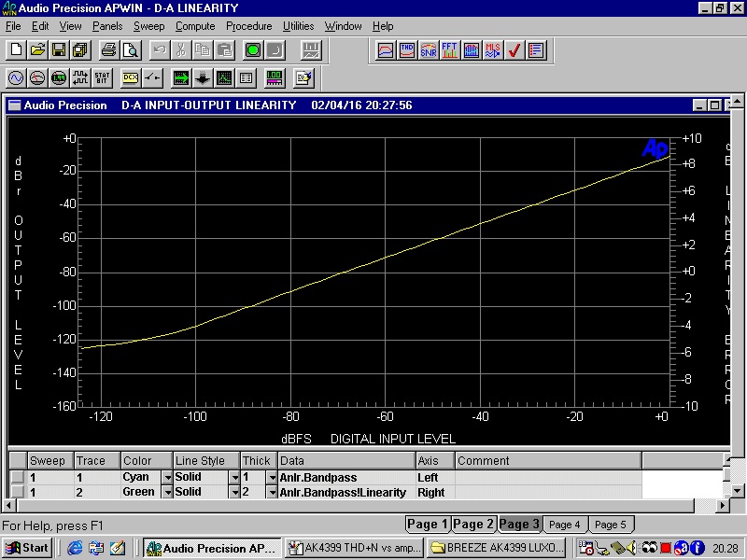Run the SNR quick-launch icon
This screenshot has width=747, height=560.
tap(429, 50)
